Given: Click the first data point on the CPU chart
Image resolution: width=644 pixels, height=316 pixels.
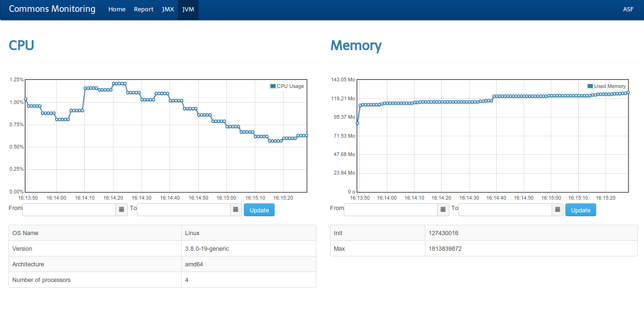Looking at the screenshot, I should (x=26, y=99).
